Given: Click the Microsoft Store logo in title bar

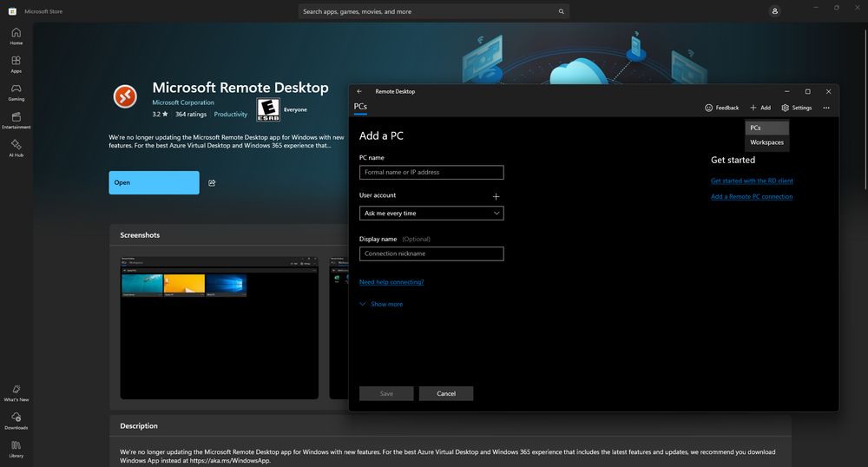Looking at the screenshot, I should [x=12, y=11].
